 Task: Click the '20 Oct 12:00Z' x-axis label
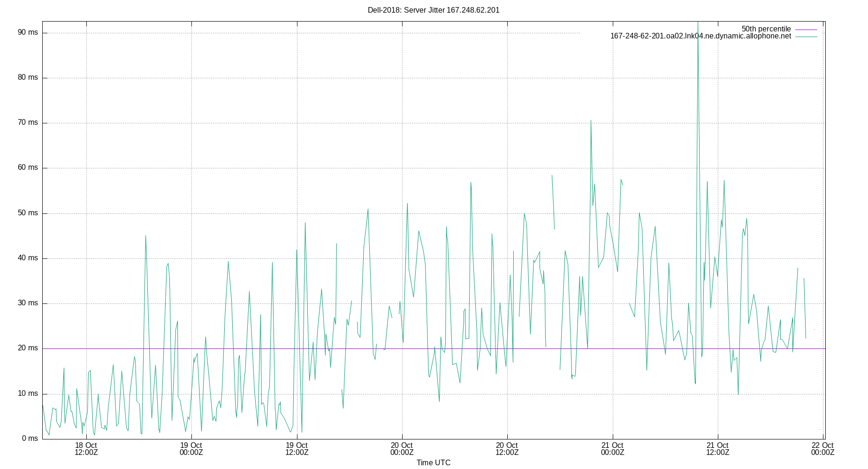tap(507, 449)
